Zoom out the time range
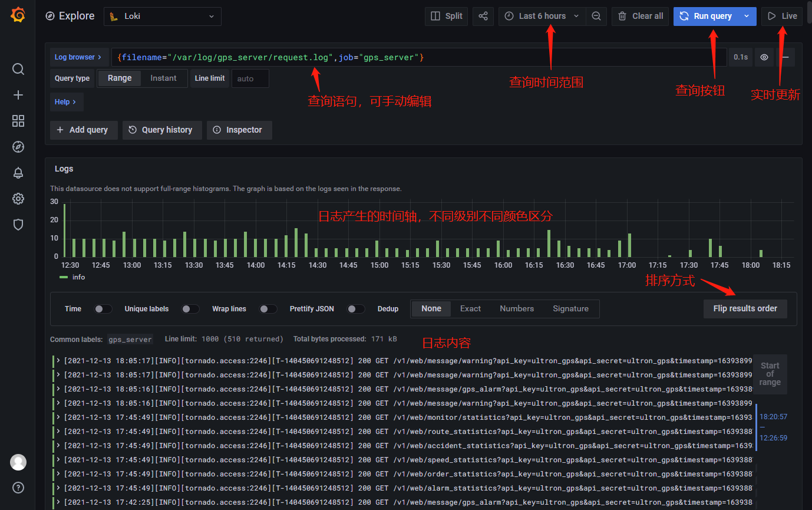Screen dimensions: 812x510 point(596,17)
